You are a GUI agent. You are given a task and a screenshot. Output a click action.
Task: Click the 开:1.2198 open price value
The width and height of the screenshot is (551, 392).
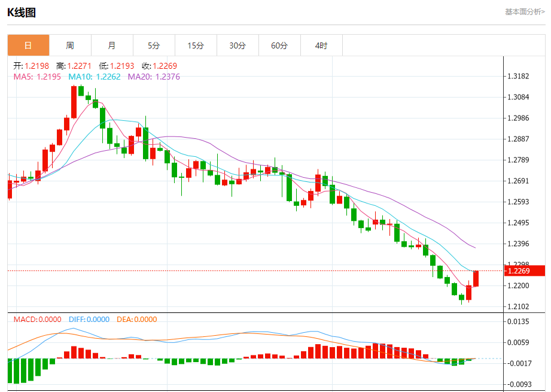(x=31, y=66)
